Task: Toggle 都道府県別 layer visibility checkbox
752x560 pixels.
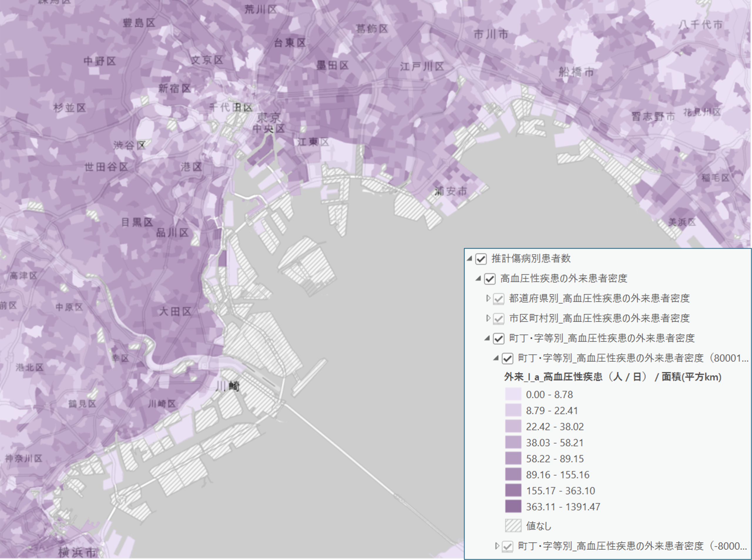Action: point(498,299)
